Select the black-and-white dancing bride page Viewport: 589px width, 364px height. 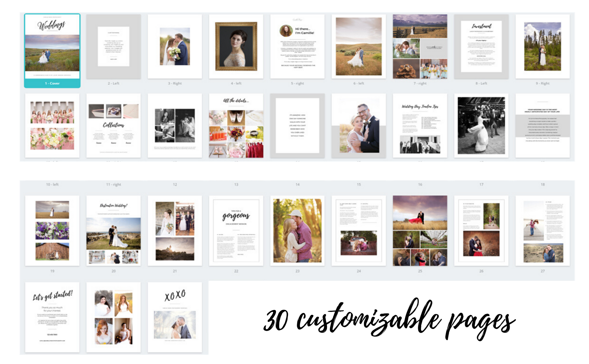coord(481,126)
